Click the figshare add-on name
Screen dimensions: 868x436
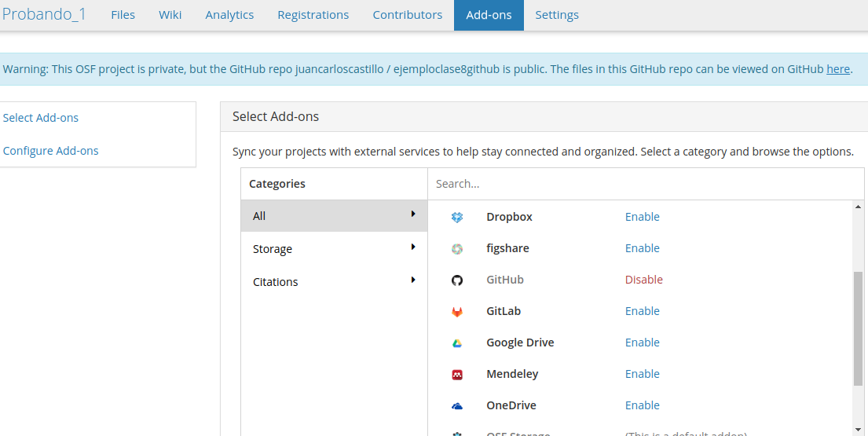507,248
